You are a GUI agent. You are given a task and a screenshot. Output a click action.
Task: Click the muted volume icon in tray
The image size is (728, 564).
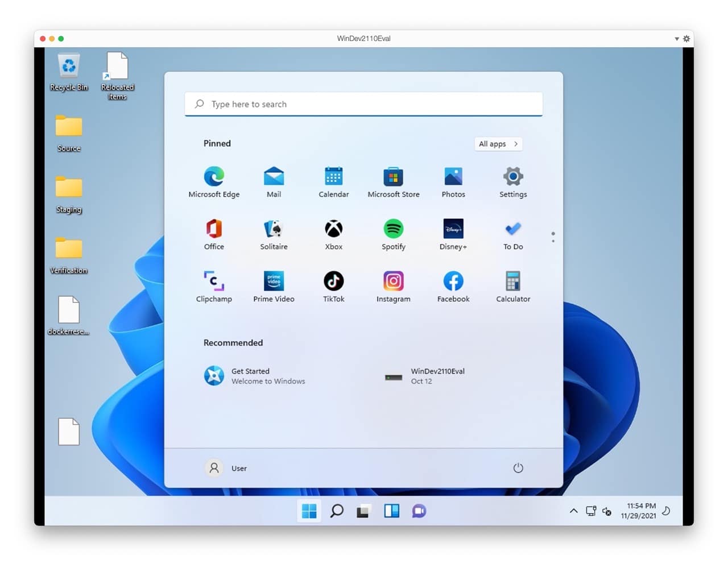(x=607, y=512)
